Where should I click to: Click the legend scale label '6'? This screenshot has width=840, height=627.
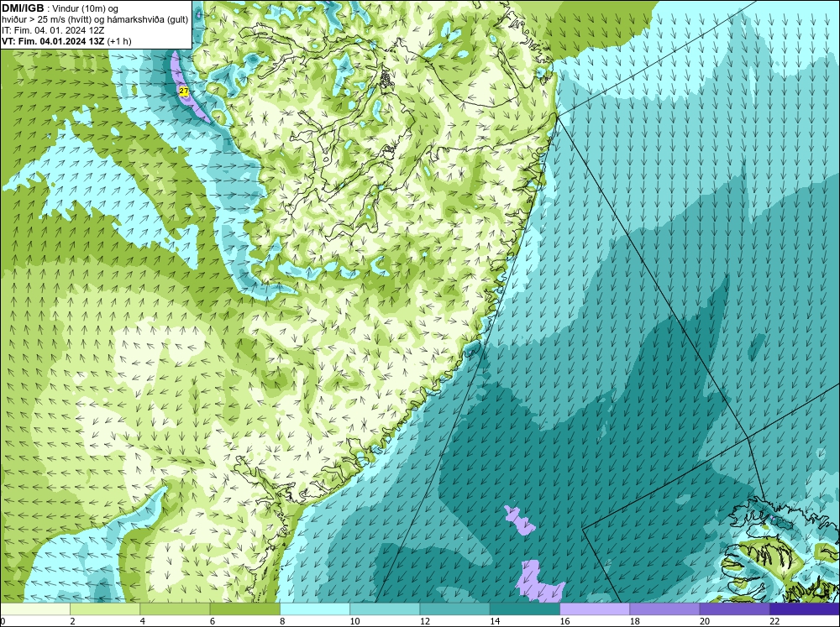pos(213,621)
